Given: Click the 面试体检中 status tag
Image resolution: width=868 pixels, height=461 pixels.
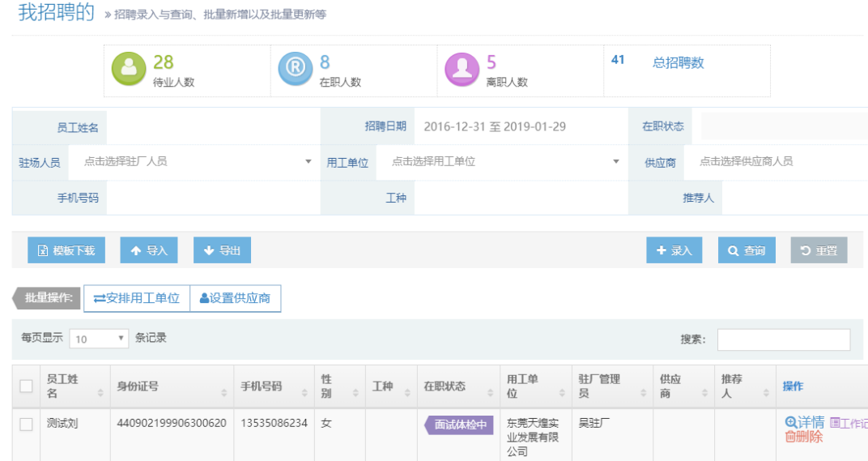Looking at the screenshot, I should pos(459,425).
